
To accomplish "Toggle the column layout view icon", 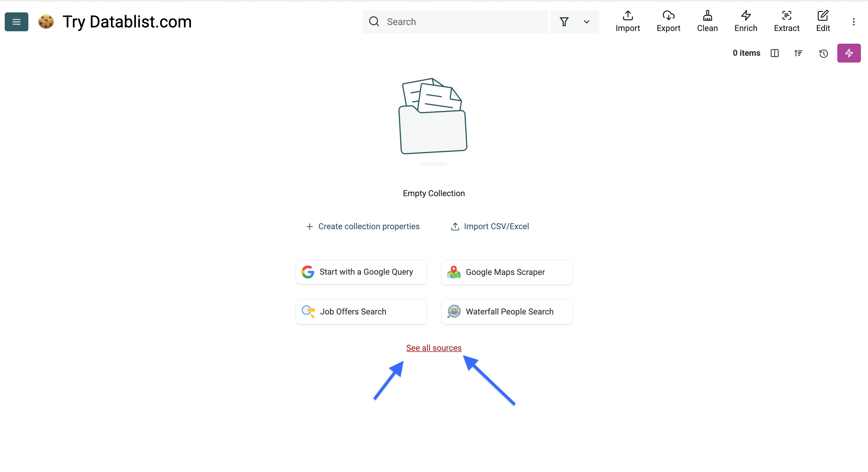I will click(x=774, y=53).
